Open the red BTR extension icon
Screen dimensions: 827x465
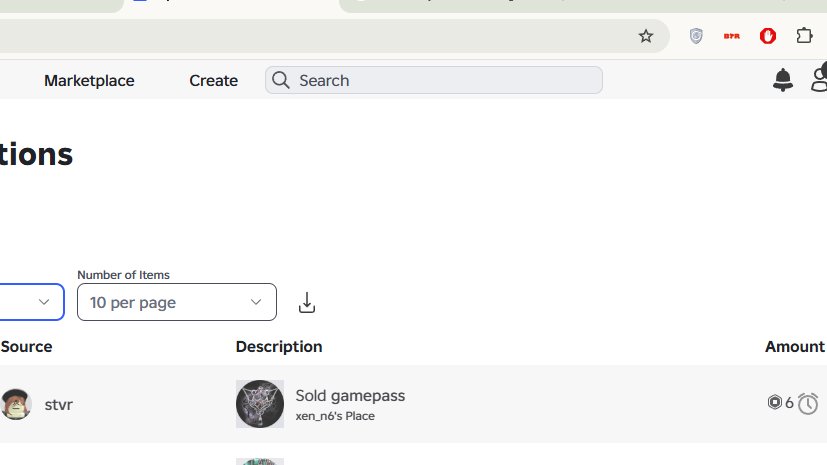pyautogui.click(x=732, y=36)
